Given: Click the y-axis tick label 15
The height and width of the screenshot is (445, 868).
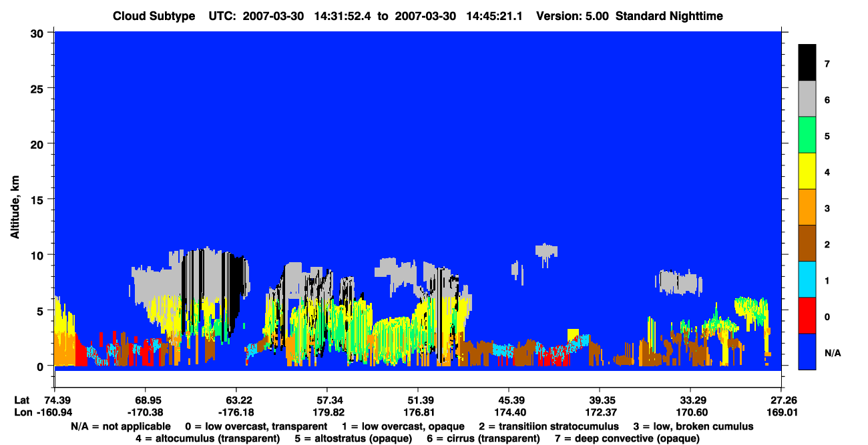Looking at the screenshot, I should pos(39,199).
